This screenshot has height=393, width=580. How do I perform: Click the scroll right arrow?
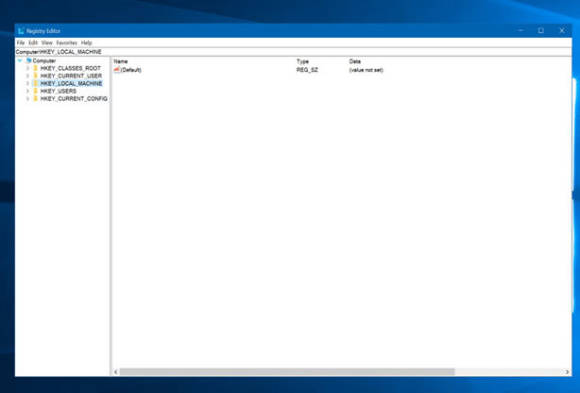tap(567, 372)
